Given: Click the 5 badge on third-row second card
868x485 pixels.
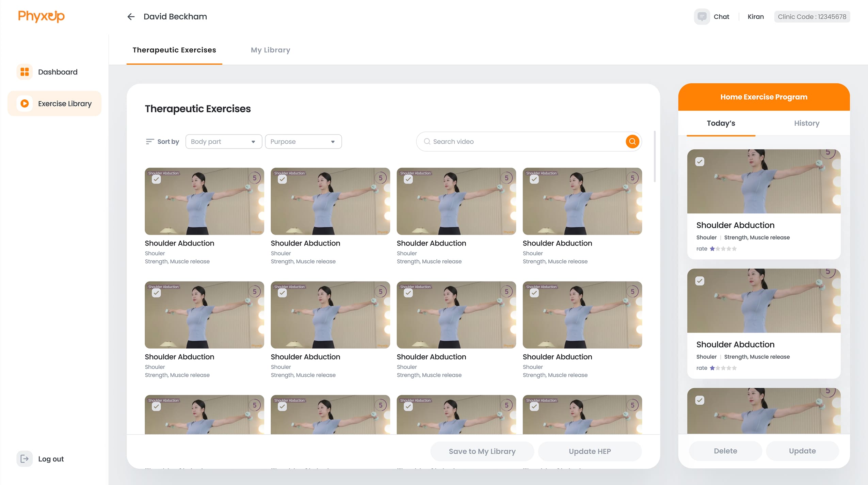Looking at the screenshot, I should tap(381, 405).
